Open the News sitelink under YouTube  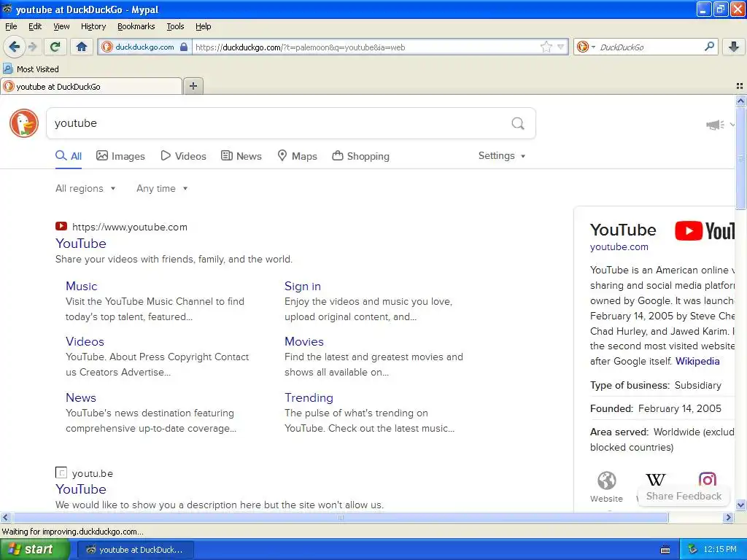pos(81,397)
